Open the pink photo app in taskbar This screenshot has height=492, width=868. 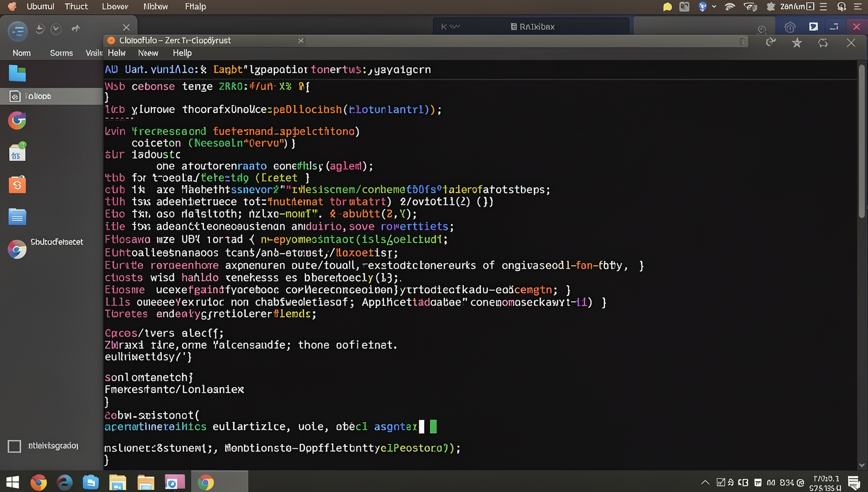pos(175,482)
